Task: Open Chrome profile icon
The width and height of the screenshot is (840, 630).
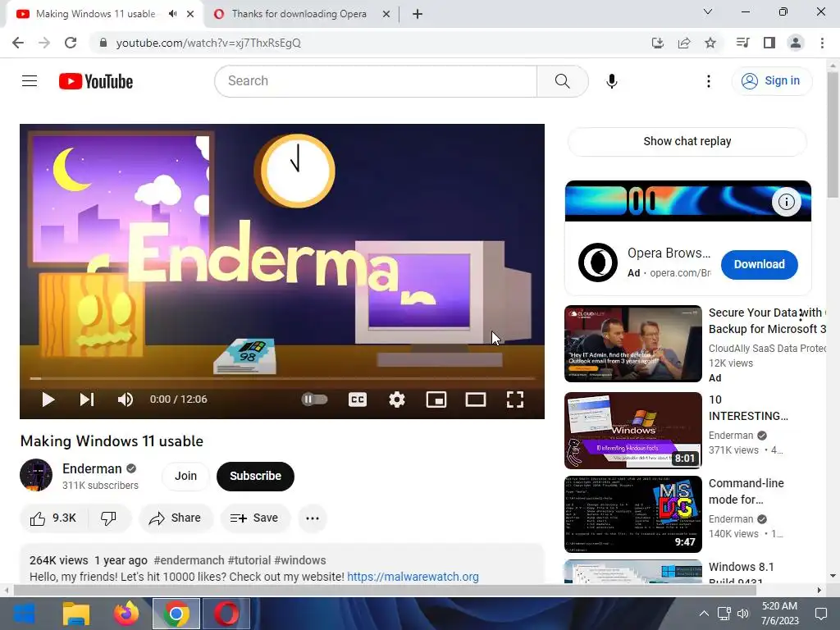Action: [x=796, y=43]
